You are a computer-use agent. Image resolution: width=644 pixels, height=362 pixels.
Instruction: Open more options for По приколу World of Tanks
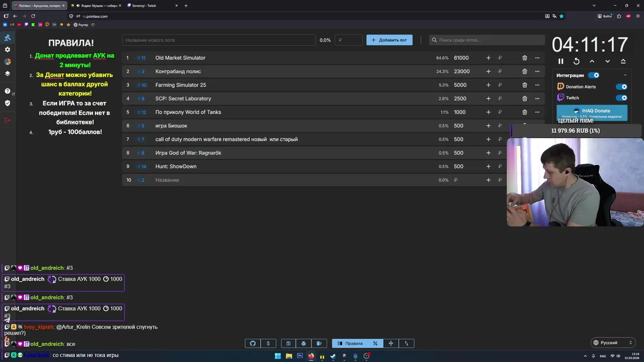[537, 112]
